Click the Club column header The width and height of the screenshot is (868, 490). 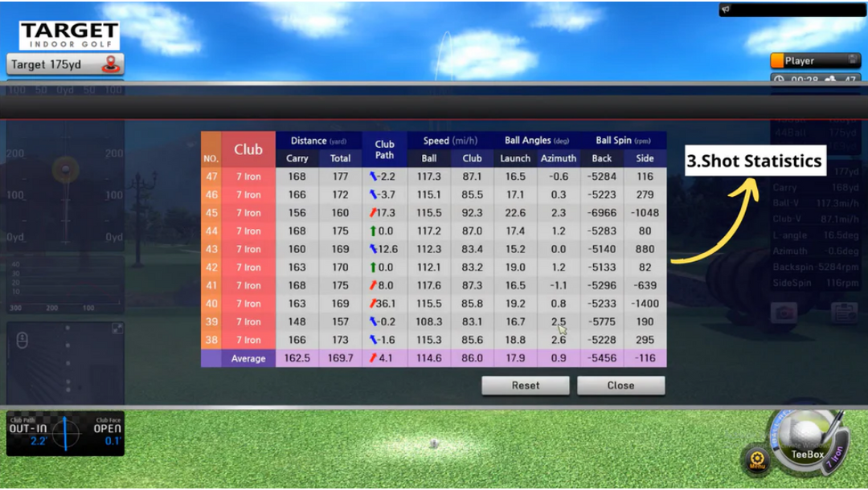248,149
